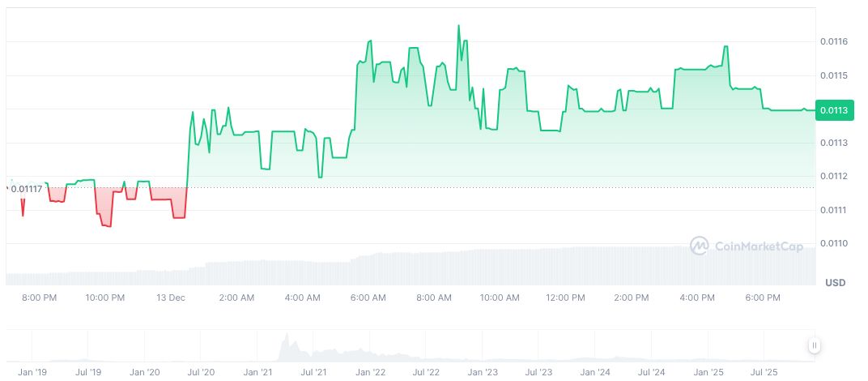Click the 6:00 PM time axis label
Viewport: 868px width, 381px height.
pos(762,298)
